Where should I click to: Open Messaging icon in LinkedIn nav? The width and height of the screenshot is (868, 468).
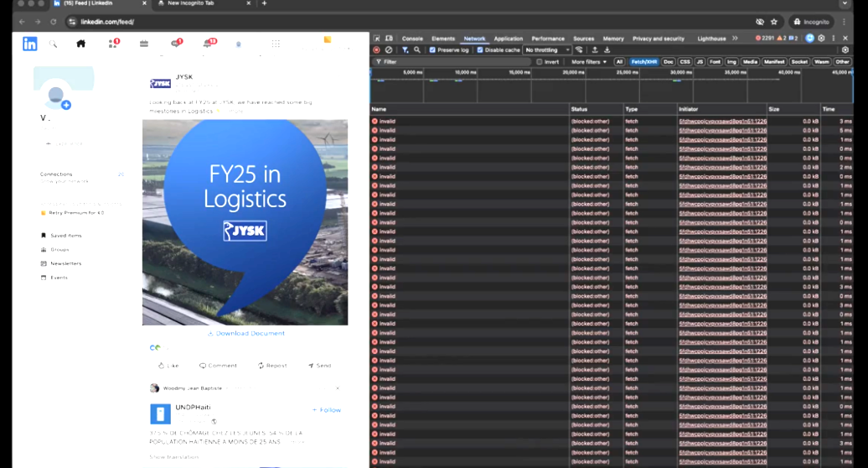[x=177, y=44]
